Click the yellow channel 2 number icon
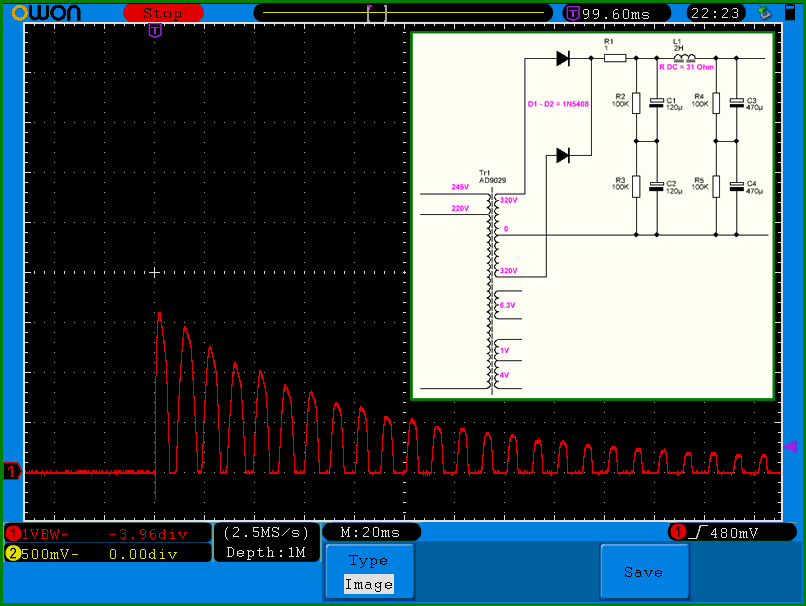The width and height of the screenshot is (806, 606). (x=13, y=554)
